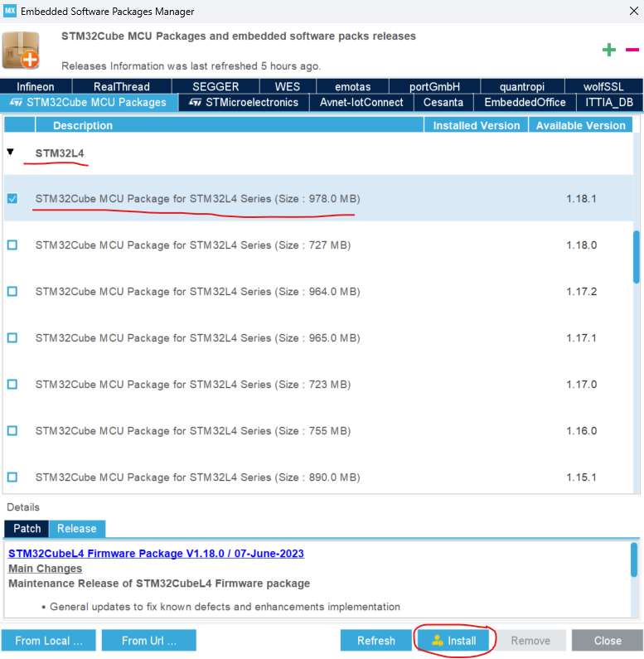The width and height of the screenshot is (644, 659).
Task: Click available version value 1.18.1
Action: click(581, 198)
